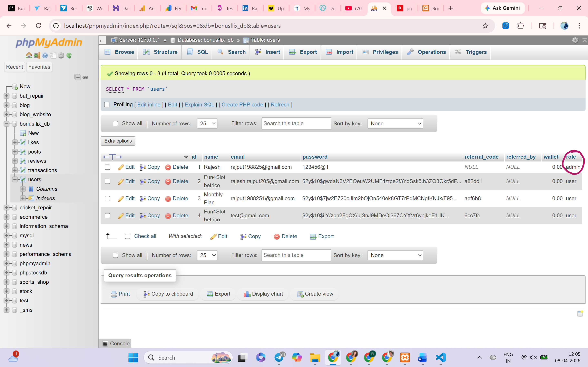Click the reload navigation panel icon
588x367 pixels.
[69, 55]
